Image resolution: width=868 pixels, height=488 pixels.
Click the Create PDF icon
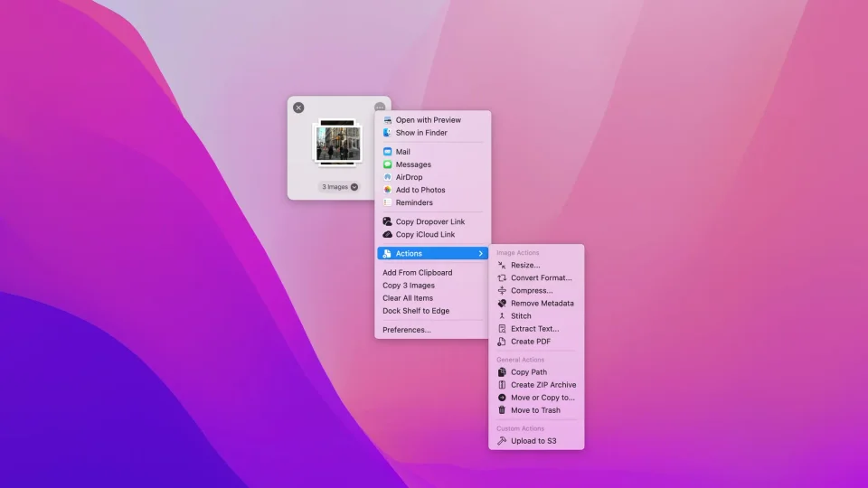pos(502,342)
